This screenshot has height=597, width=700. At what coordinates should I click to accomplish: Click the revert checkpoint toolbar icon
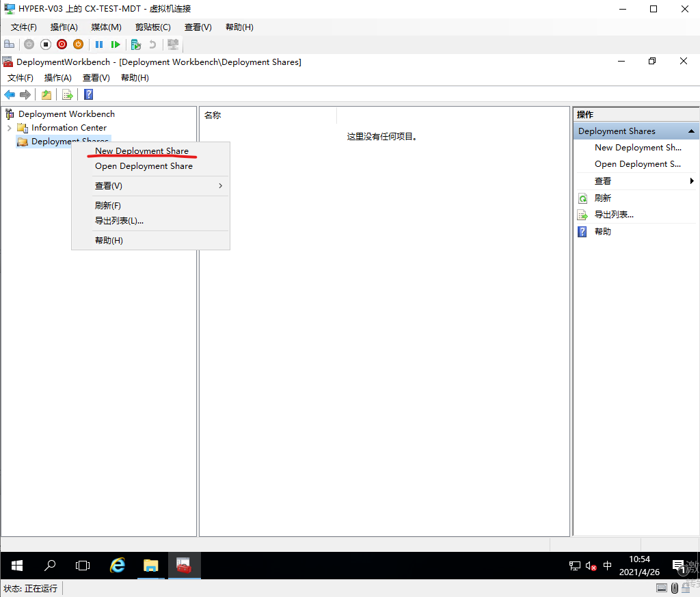click(x=153, y=44)
